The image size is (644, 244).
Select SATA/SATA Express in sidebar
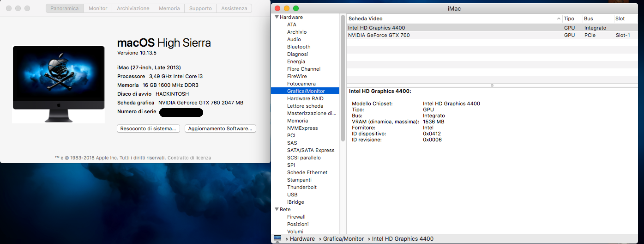[x=311, y=150]
